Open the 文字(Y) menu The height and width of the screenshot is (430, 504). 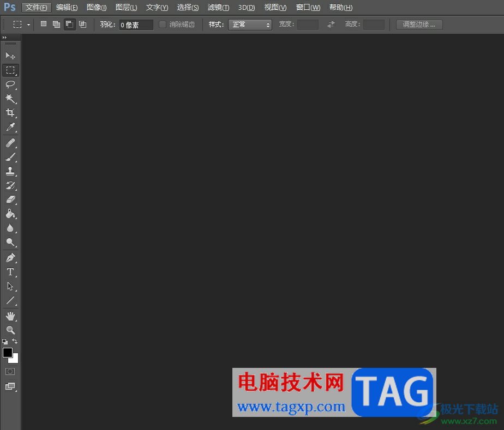157,8
